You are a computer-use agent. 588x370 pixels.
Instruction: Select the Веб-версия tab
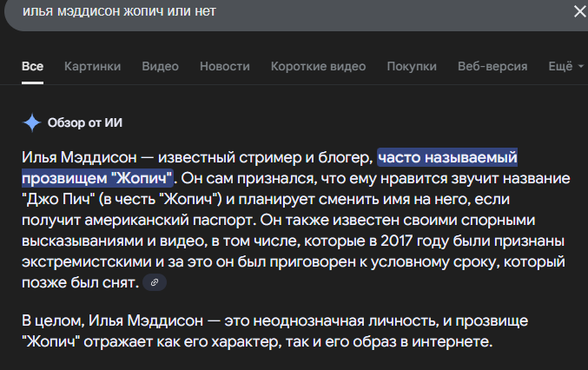[492, 66]
